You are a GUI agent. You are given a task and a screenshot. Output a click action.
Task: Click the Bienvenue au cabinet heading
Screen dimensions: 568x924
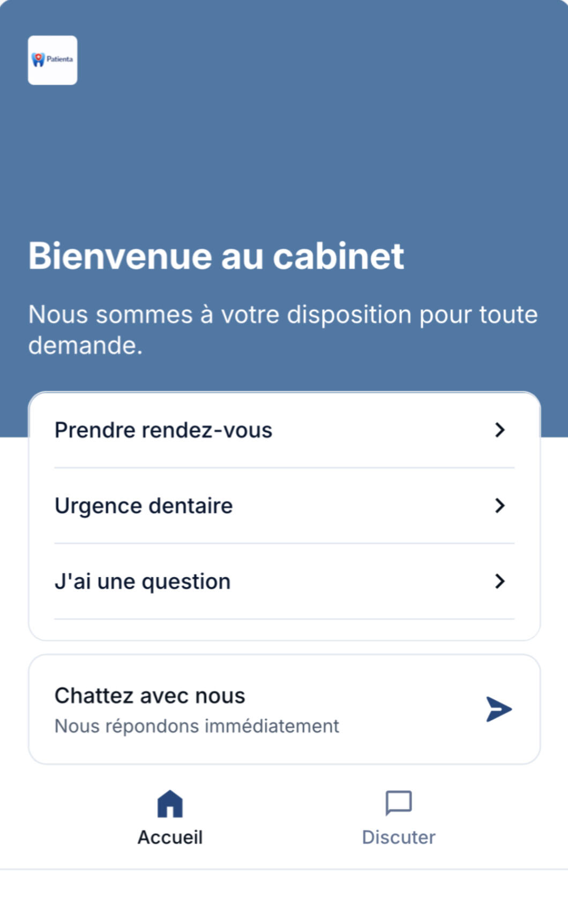pos(216,256)
